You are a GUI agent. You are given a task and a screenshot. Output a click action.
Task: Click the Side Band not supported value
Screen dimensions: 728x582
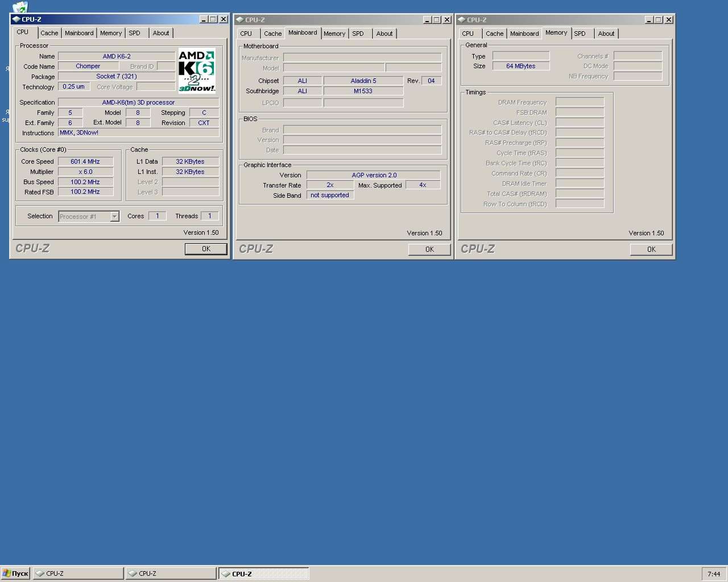[330, 195]
